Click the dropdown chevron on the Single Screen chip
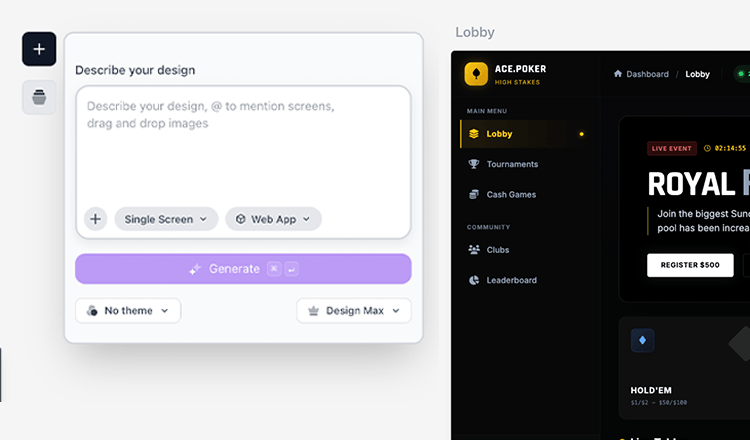The image size is (750, 440). [203, 219]
